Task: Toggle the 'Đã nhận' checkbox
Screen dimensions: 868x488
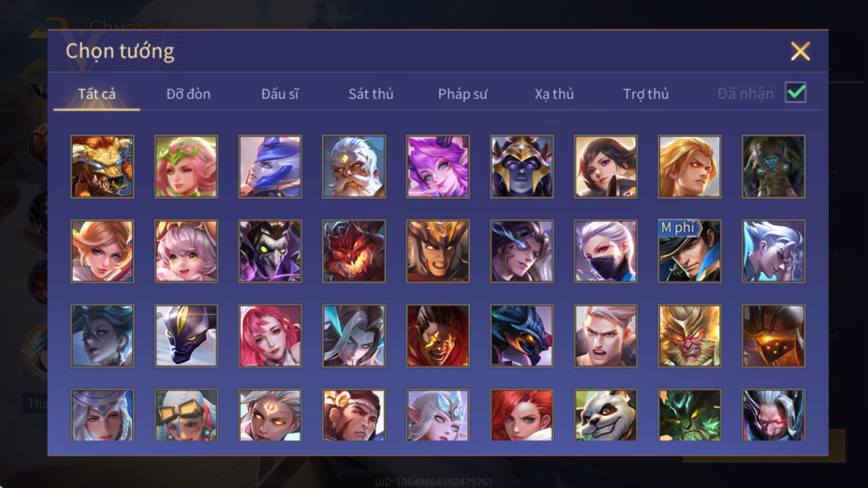Action: pos(795,93)
